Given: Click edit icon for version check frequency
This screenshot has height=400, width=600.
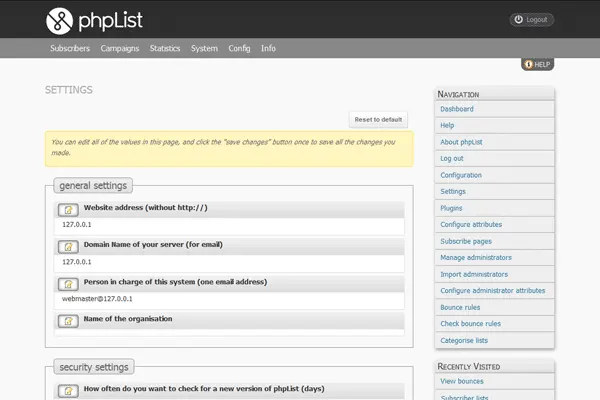Looking at the screenshot, I should coord(68,391).
